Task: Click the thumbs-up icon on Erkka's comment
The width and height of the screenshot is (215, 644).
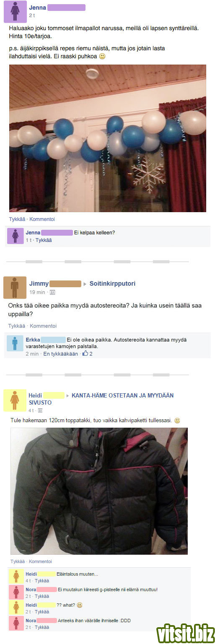Action: pos(85,353)
